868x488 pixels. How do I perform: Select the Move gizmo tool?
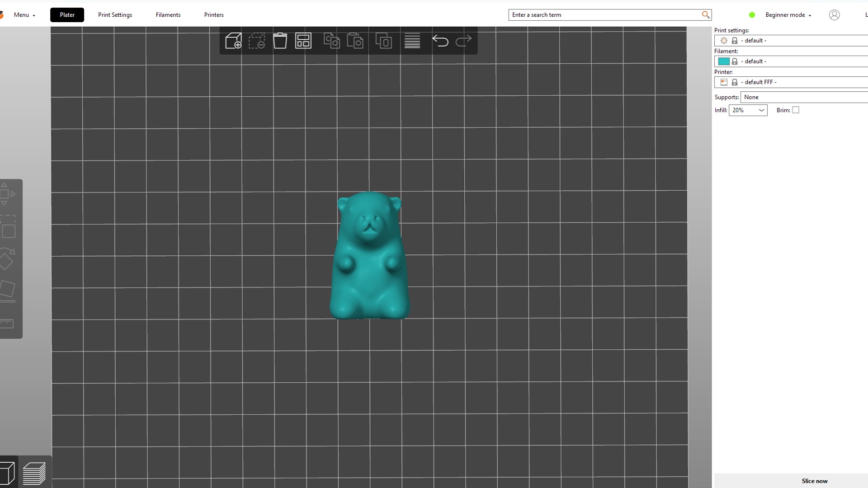7,194
